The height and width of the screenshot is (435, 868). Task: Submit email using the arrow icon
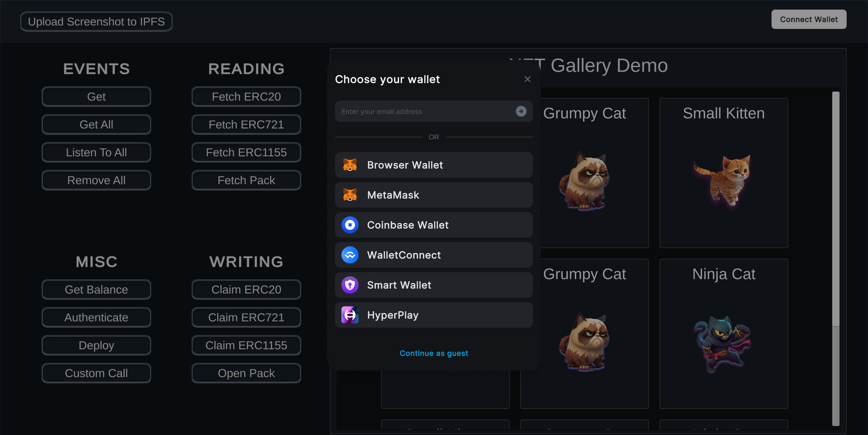coord(521,112)
